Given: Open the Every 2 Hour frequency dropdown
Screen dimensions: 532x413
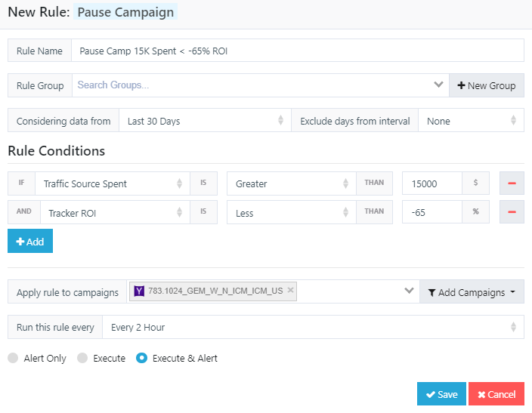Looking at the screenshot, I should point(313,327).
